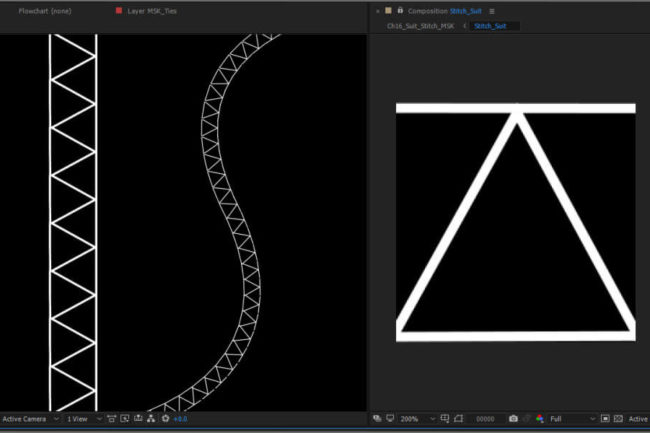This screenshot has height=433, width=650.
Task: Click the Reset Exposure icon
Action: [x=165, y=419]
